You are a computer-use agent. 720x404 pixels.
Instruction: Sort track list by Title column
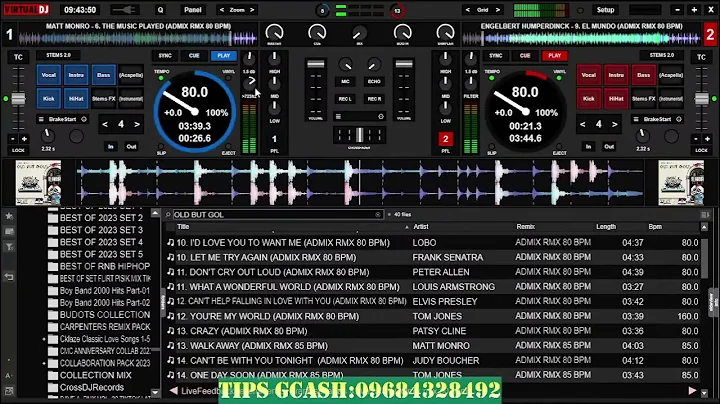point(184,227)
